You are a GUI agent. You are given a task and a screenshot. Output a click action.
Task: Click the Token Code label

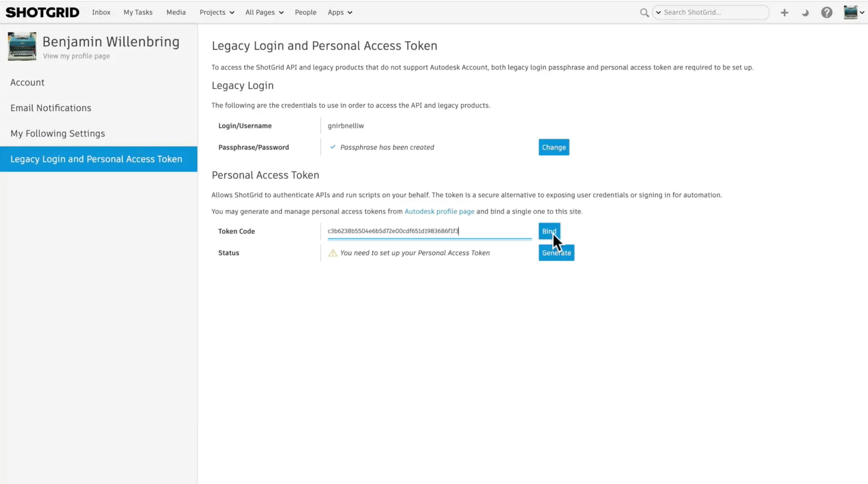click(x=236, y=231)
